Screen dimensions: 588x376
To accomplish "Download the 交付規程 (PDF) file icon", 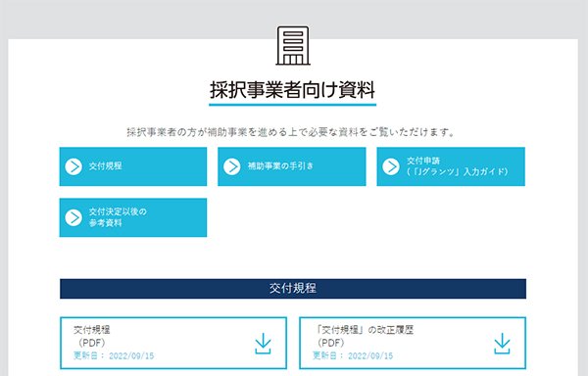I will point(263,344).
